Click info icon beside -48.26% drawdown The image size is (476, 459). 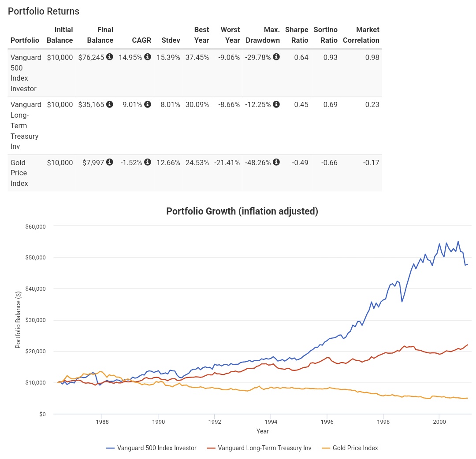276,162
